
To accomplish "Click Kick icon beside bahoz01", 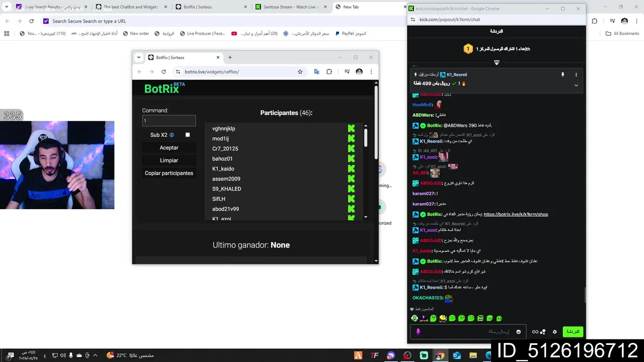I will point(351,159).
